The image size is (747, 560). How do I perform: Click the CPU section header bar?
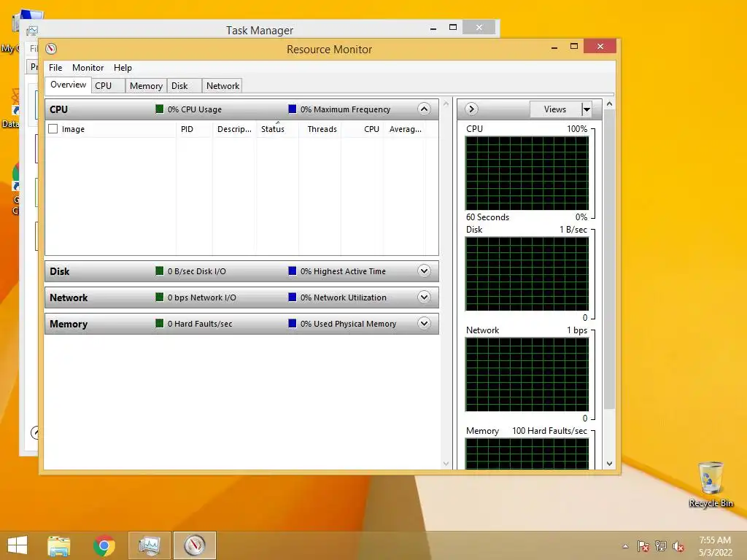tap(241, 109)
